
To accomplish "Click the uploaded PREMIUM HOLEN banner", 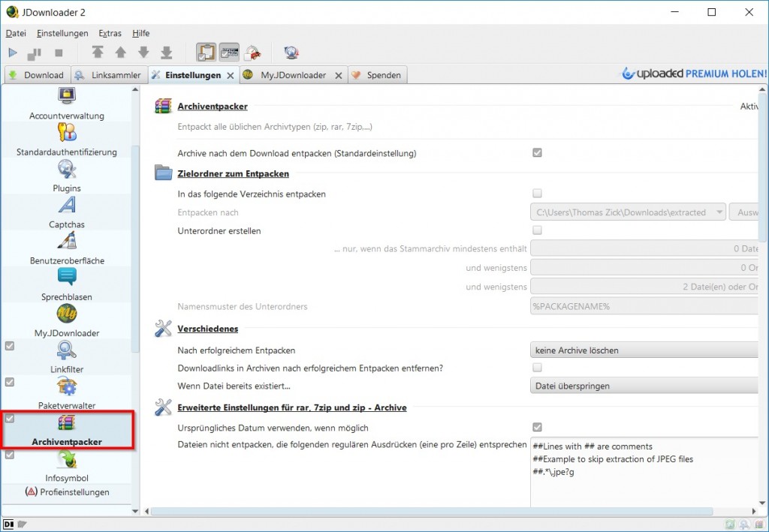I will pyautogui.click(x=694, y=74).
